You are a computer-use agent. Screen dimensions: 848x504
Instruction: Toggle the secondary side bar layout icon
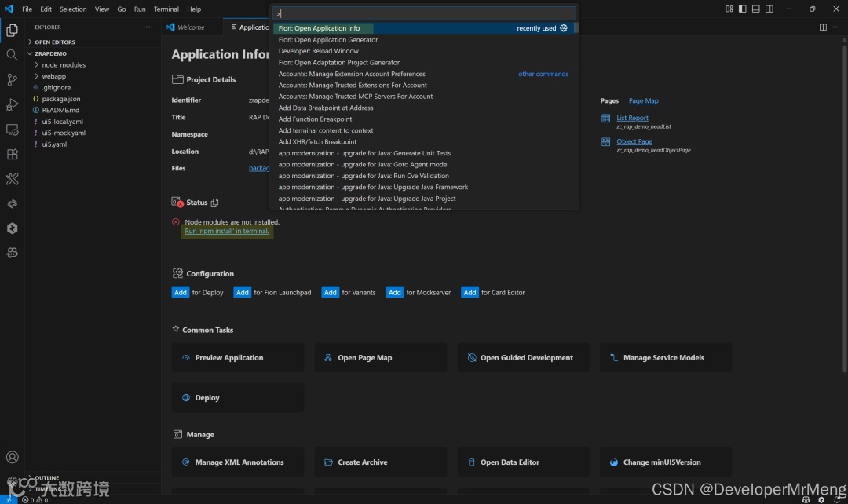769,9
